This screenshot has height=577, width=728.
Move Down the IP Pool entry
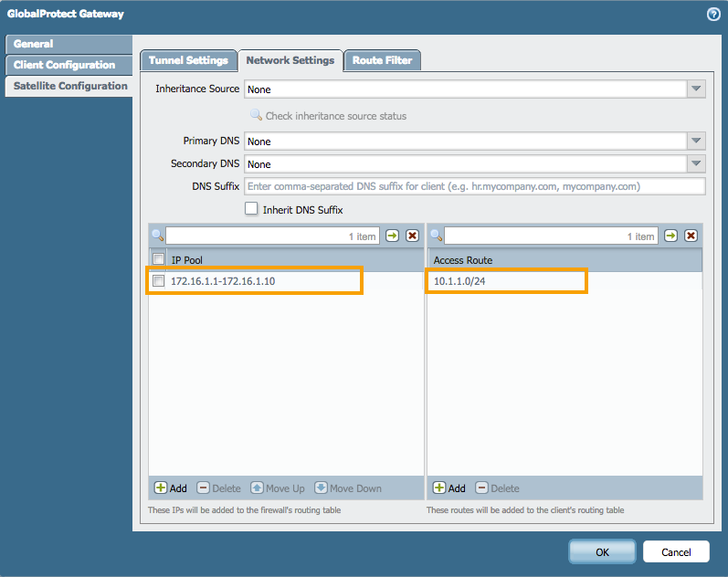[x=348, y=488]
